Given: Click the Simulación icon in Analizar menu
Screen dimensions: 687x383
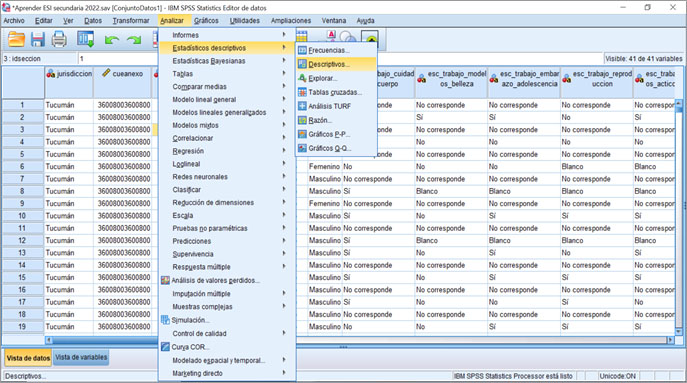Looking at the screenshot, I should pyautogui.click(x=165, y=320).
